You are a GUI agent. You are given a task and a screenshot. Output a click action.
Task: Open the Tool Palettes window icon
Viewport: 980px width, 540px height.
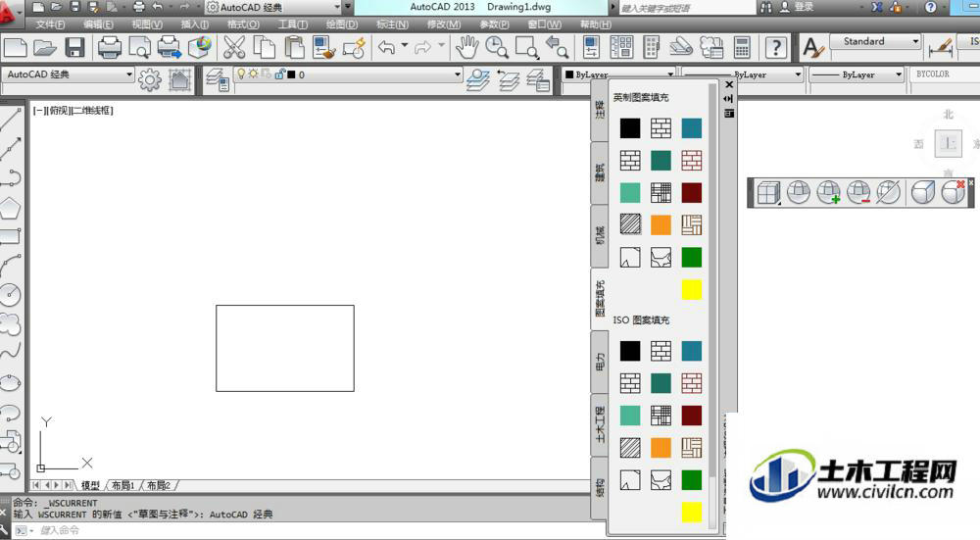tap(652, 47)
